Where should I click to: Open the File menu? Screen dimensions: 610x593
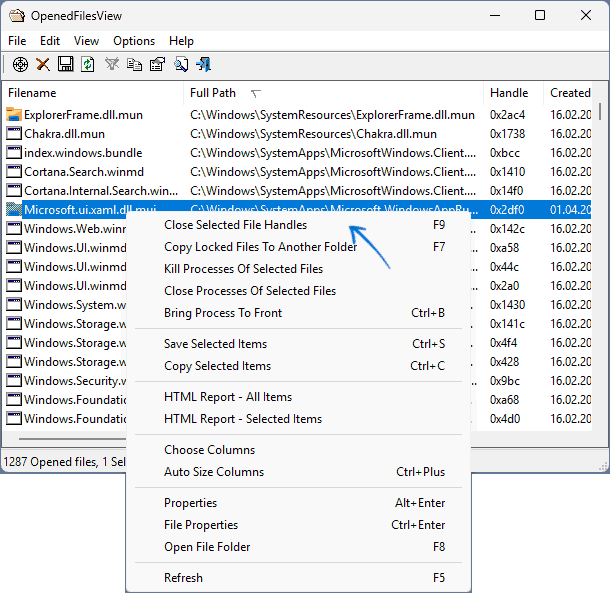coord(17,41)
